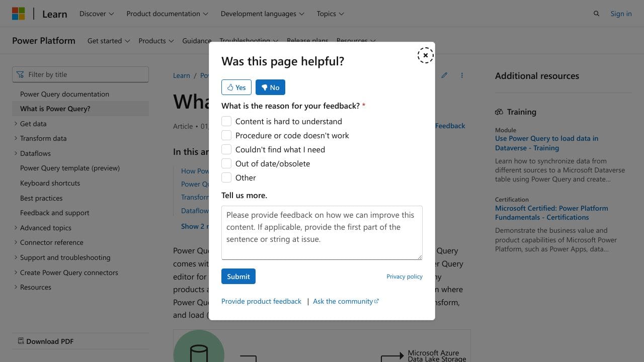
Task: Open the Guidance menu item
Action: click(197, 41)
